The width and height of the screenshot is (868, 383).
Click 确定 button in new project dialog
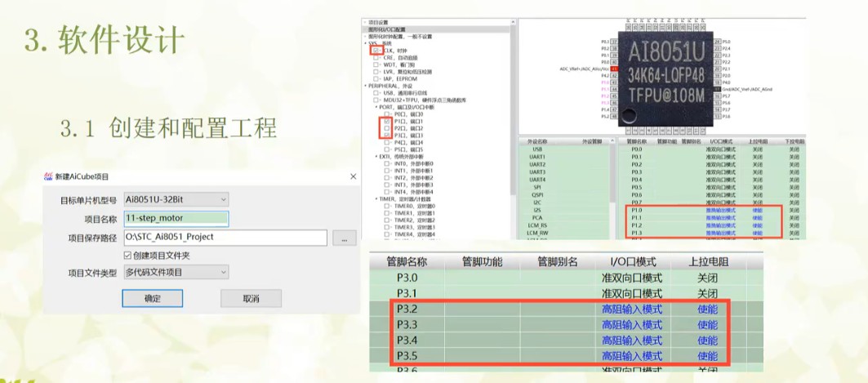(x=152, y=298)
